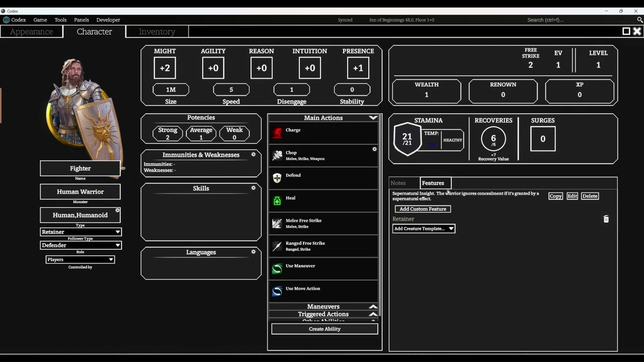This screenshot has height=362, width=644.
Task: Click the Reason +0 value box
Action: pyautogui.click(x=262, y=68)
